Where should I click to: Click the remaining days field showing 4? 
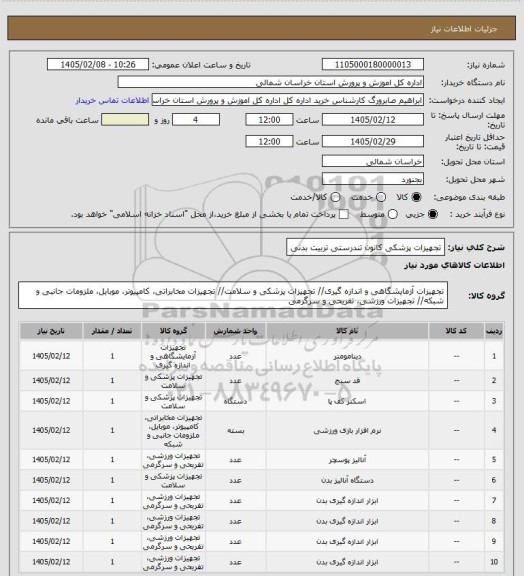(196, 120)
